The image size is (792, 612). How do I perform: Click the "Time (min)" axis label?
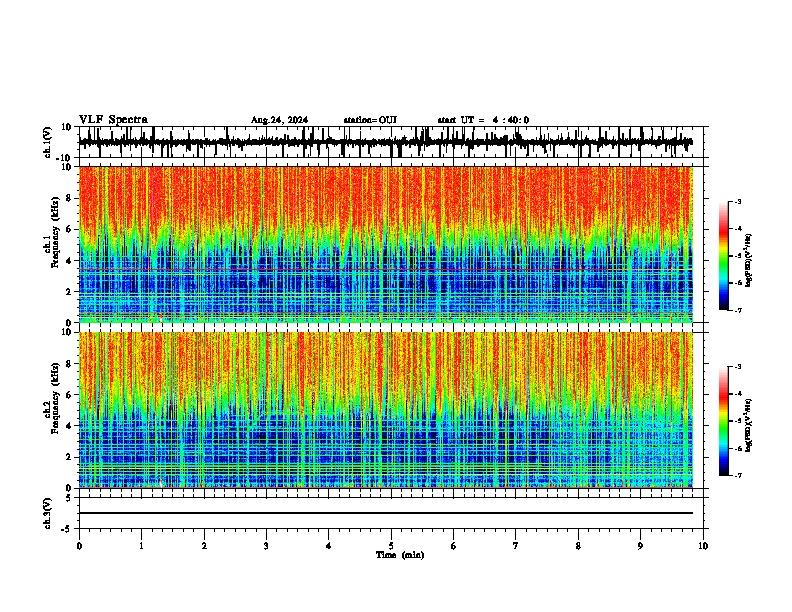point(400,555)
